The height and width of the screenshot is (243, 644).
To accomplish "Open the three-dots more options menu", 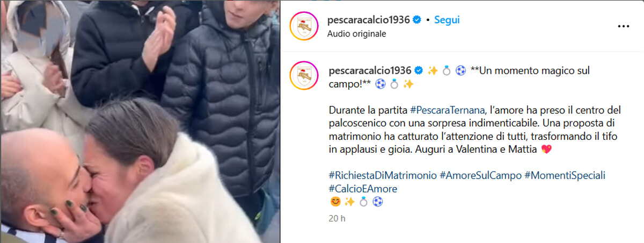I will [x=623, y=26].
